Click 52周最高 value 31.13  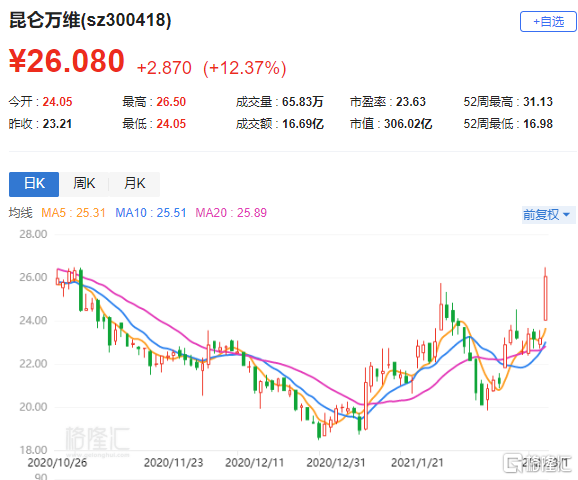(x=538, y=102)
